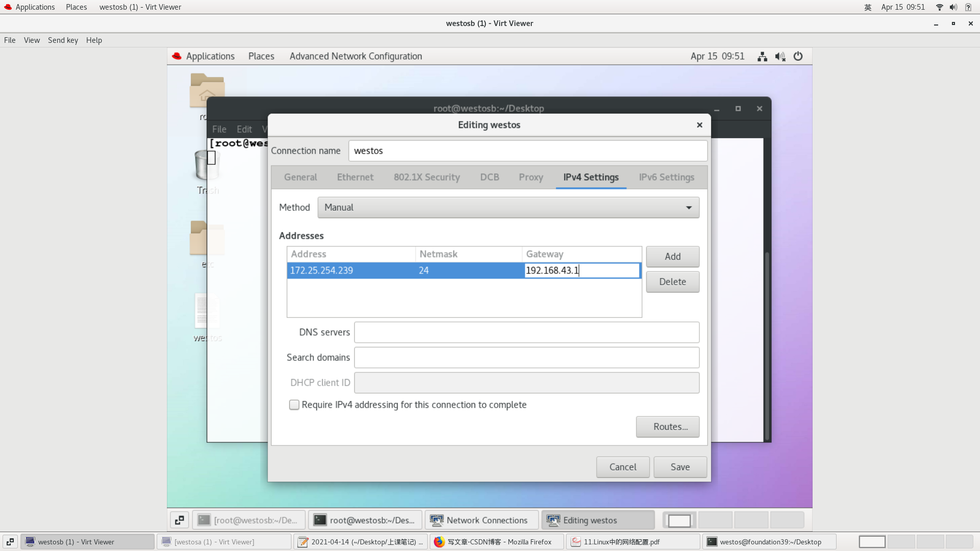Switch to the General tab

tap(300, 177)
